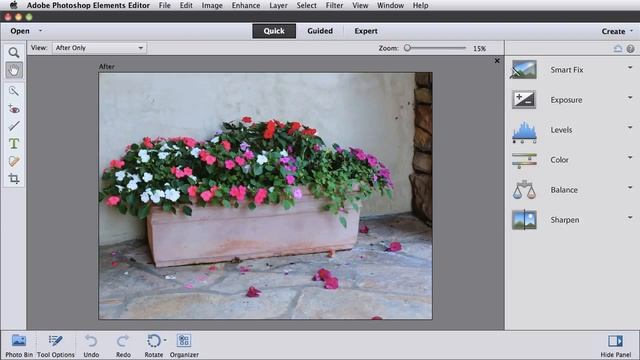Click the Levels histogram icon
The image size is (640, 360).
point(524,131)
